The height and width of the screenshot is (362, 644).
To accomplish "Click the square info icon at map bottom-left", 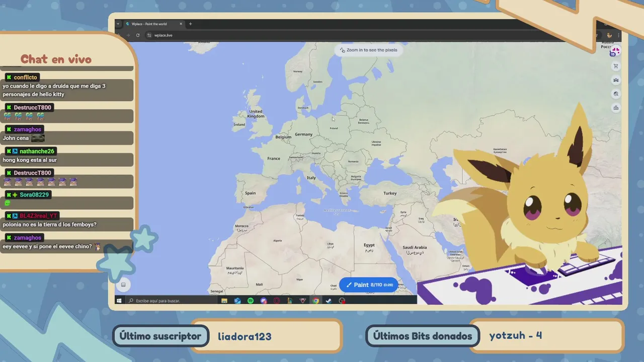I will pyautogui.click(x=123, y=285).
